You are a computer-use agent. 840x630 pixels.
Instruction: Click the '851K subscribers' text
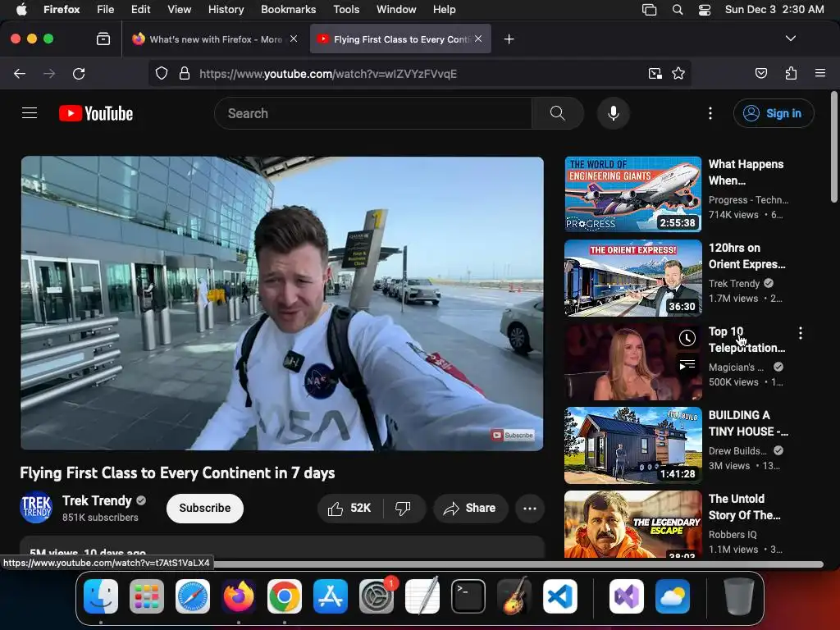click(x=100, y=518)
